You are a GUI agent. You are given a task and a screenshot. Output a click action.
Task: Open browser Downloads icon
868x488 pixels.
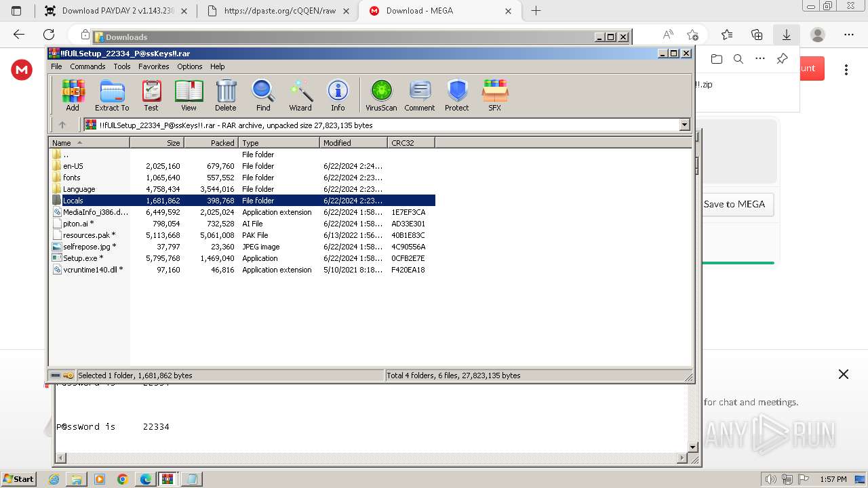pyautogui.click(x=787, y=35)
